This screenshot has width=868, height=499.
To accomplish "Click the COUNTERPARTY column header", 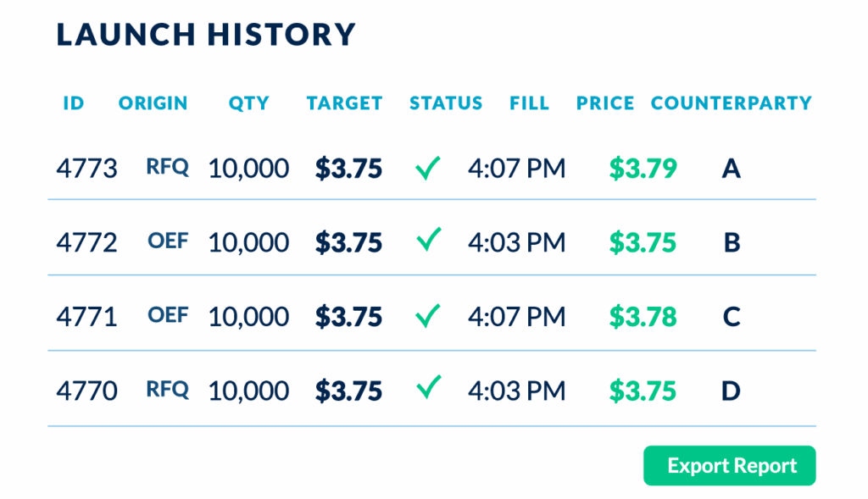I will click(x=731, y=103).
